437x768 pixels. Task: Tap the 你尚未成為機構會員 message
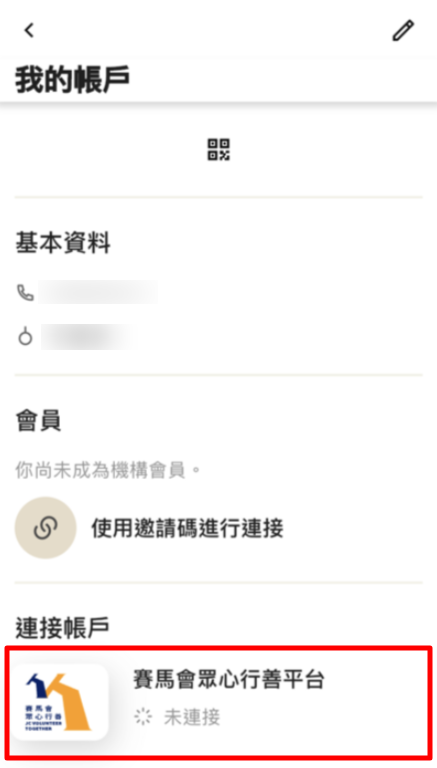pyautogui.click(x=108, y=470)
